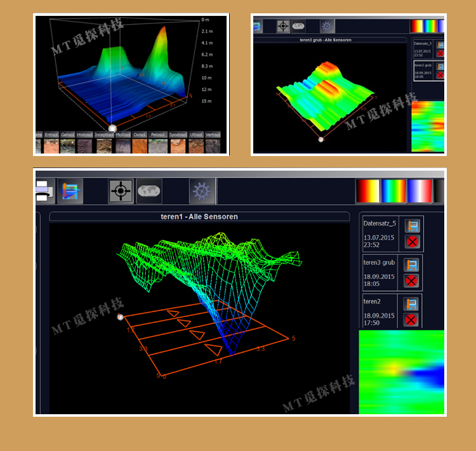
Task: Click the heat map preview in teren1 window
Action: click(x=401, y=372)
